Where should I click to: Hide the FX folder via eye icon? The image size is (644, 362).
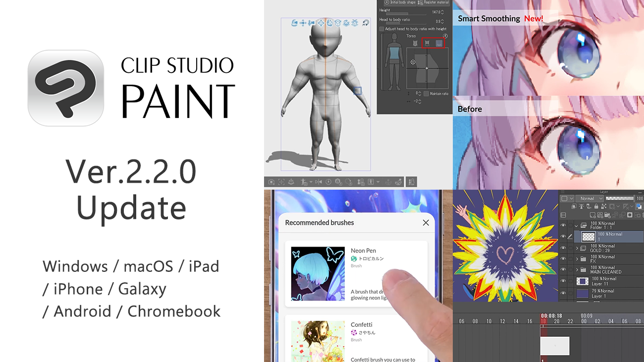563,259
